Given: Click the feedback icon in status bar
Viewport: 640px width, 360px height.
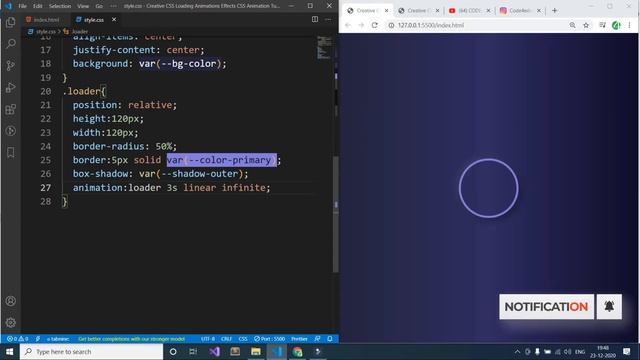Looking at the screenshot, I should [317, 339].
